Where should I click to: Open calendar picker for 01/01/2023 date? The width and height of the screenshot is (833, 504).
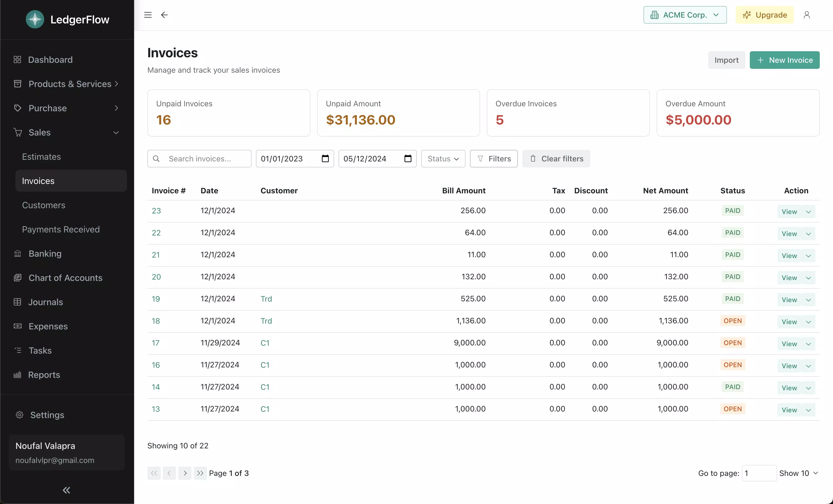(x=325, y=159)
